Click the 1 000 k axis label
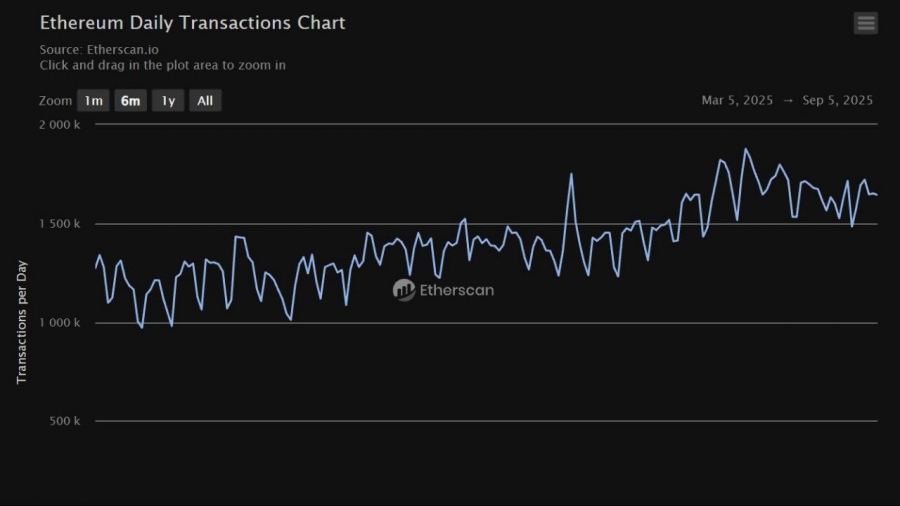Screen dimensions: 900x506 (62, 323)
